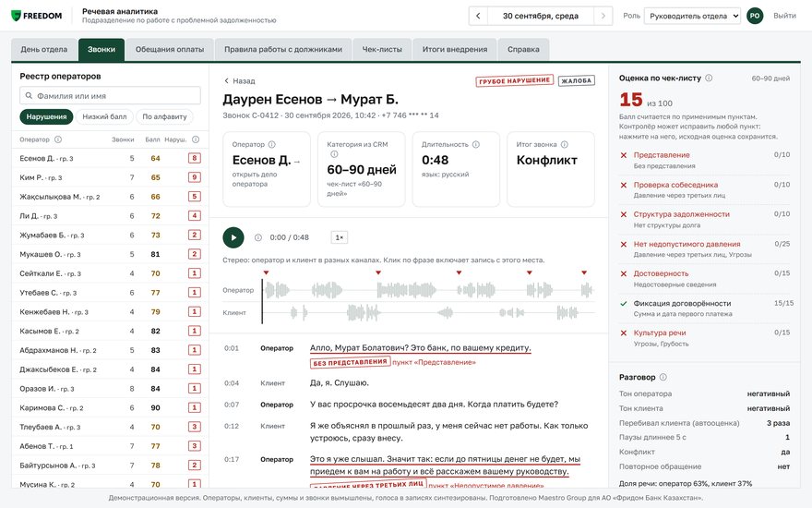Open the Руководитель отдела role dropdown
812x508 pixels.
692,16
